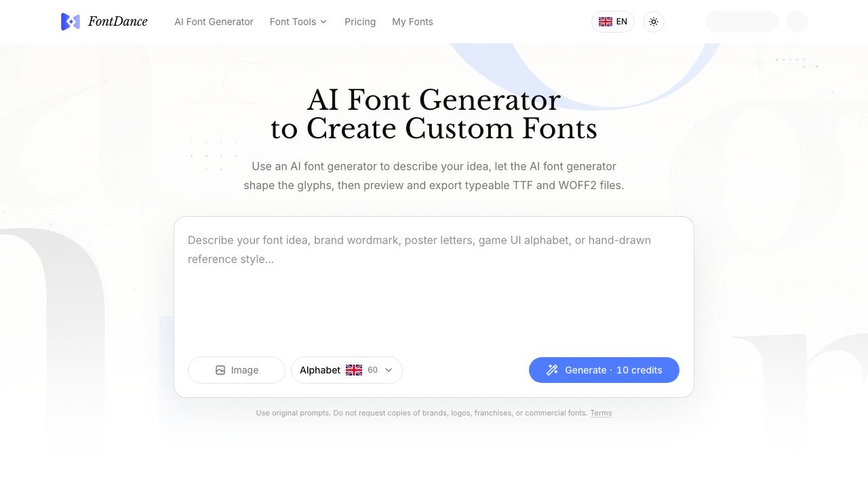The width and height of the screenshot is (868, 488).
Task: Click the magic wand icon on Generate
Action: click(553, 370)
